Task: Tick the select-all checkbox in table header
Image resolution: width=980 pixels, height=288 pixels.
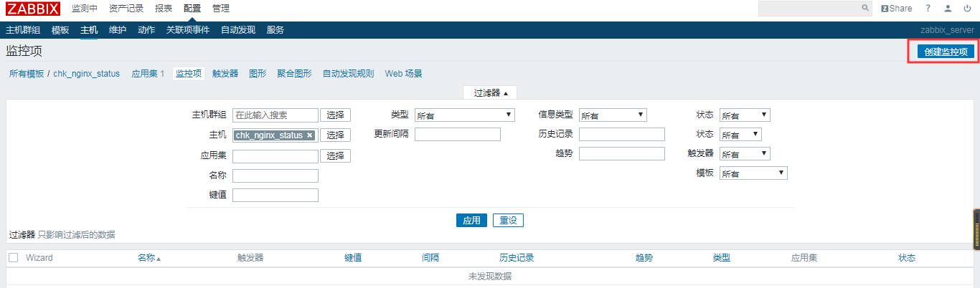Action: click(x=13, y=258)
